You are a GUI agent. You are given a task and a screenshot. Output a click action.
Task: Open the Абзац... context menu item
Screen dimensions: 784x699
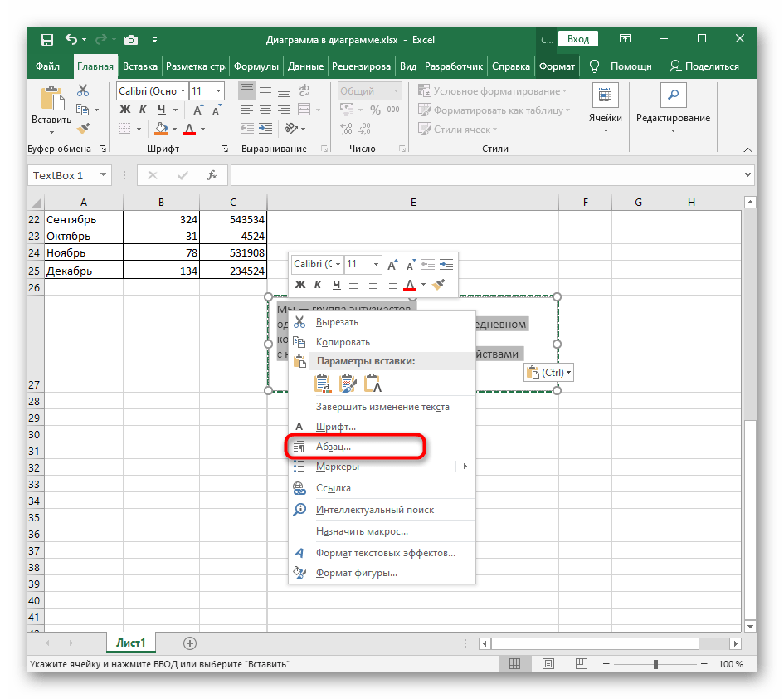point(334,447)
